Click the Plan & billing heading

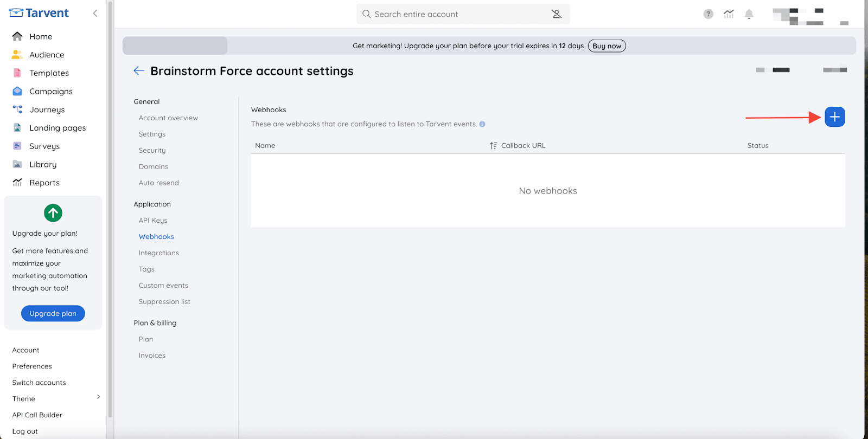(155, 323)
